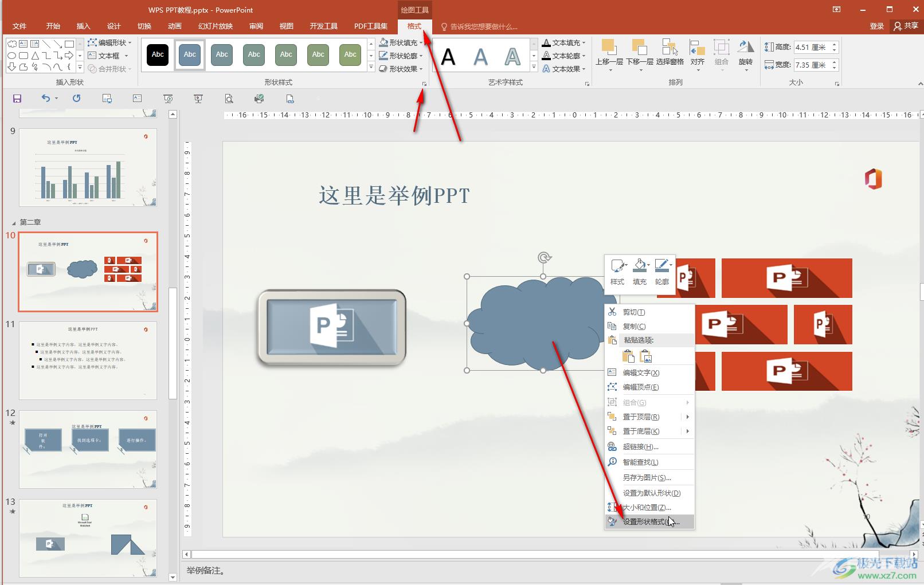Click Send Backward (下移一层) icon

[x=639, y=54]
